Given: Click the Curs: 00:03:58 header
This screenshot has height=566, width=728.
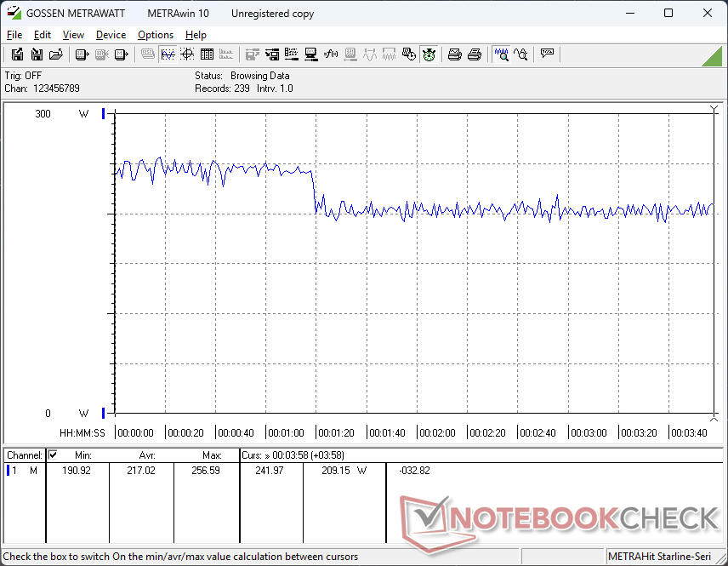Looking at the screenshot, I should click(x=293, y=455).
